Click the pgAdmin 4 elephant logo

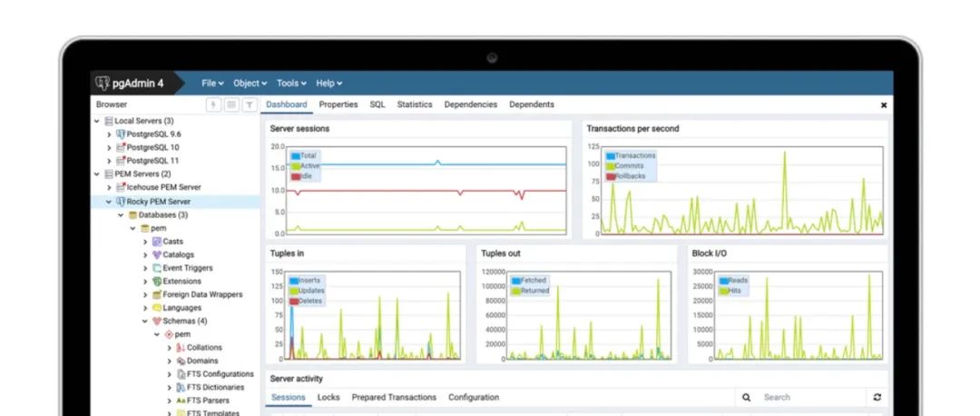point(103,84)
